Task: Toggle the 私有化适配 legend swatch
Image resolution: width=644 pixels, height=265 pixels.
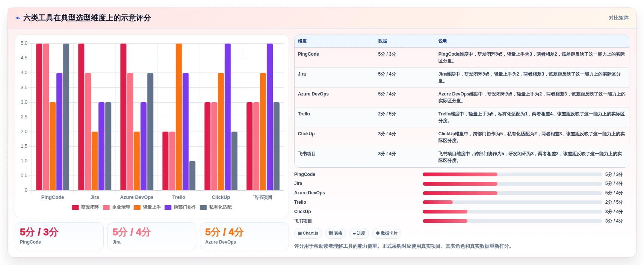Action: tap(203, 207)
